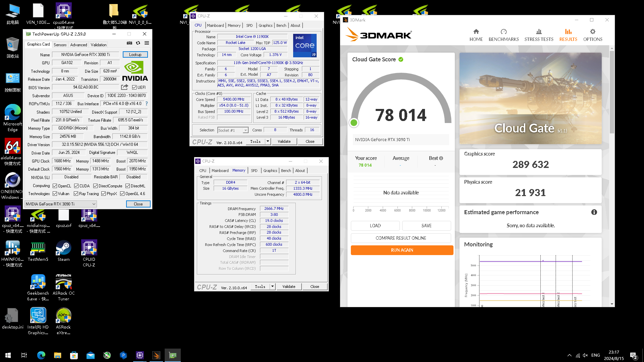644x362 pixels.
Task: Open Mail app from taskbar
Action: point(91,355)
